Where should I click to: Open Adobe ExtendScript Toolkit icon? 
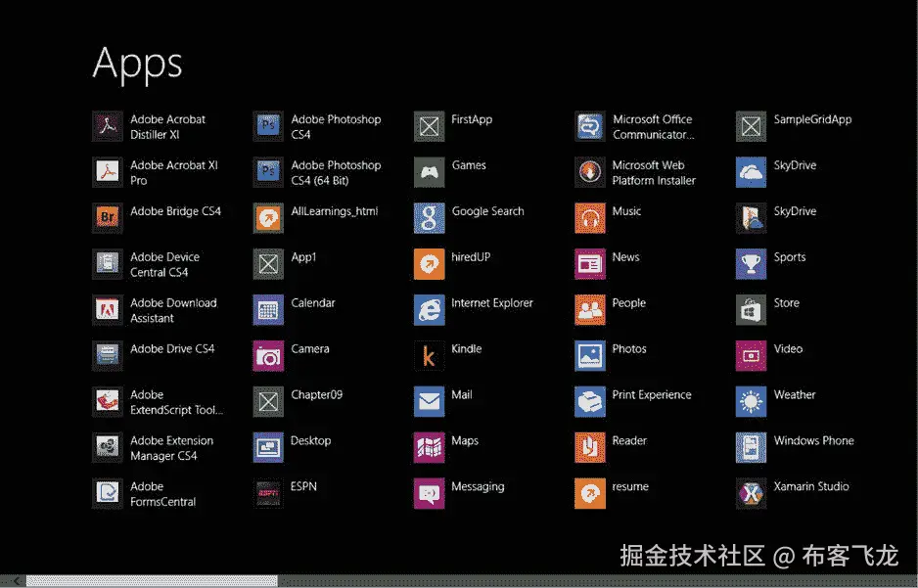108,402
